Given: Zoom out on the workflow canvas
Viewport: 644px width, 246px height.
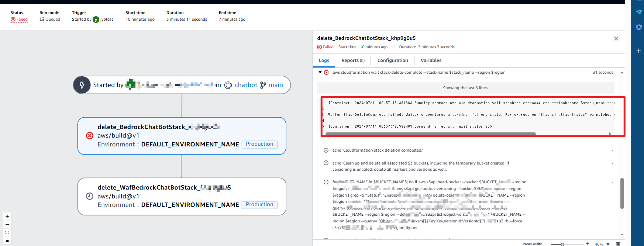Looking at the screenshot, I should 7,225.
